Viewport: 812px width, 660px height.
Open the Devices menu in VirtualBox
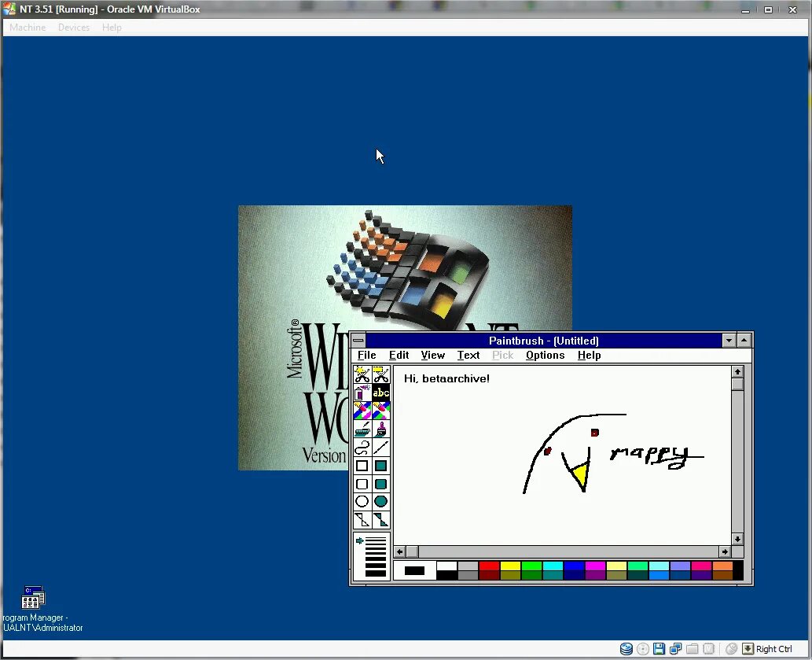73,27
